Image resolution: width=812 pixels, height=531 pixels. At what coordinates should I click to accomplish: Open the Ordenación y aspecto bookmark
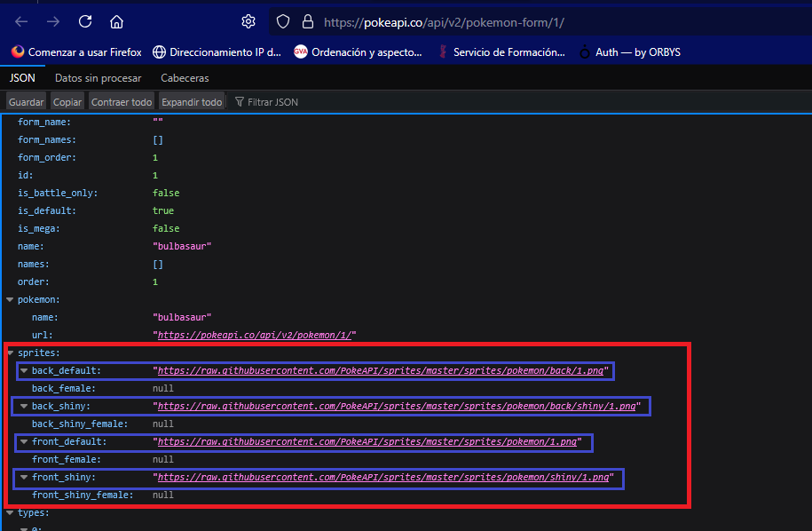(358, 52)
